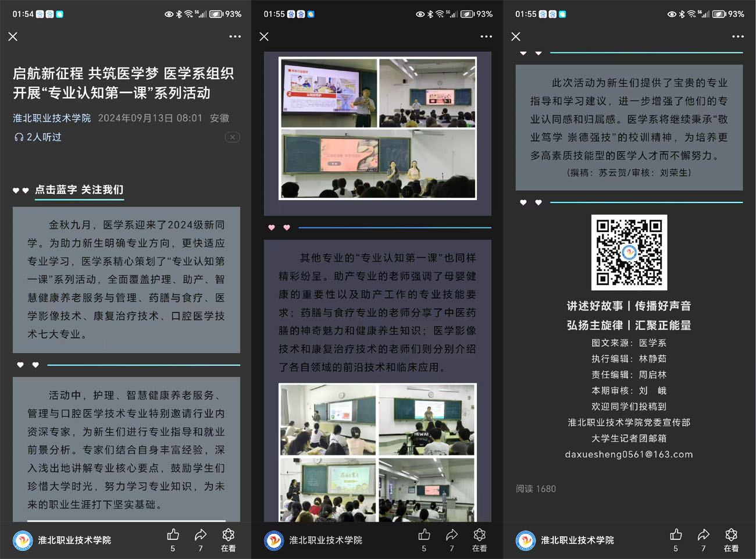The height and width of the screenshot is (559, 756).
Task: Tap the 责任编辑:周启林 credit line
Action: click(x=629, y=375)
